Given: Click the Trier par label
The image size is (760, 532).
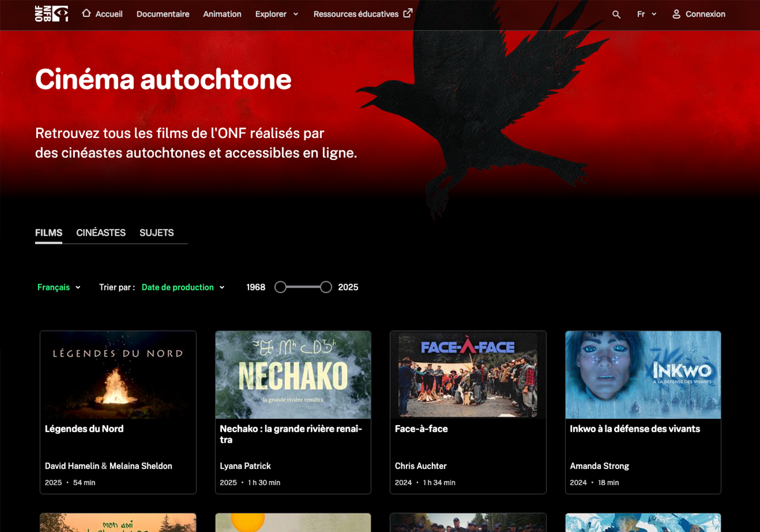Looking at the screenshot, I should [x=117, y=287].
